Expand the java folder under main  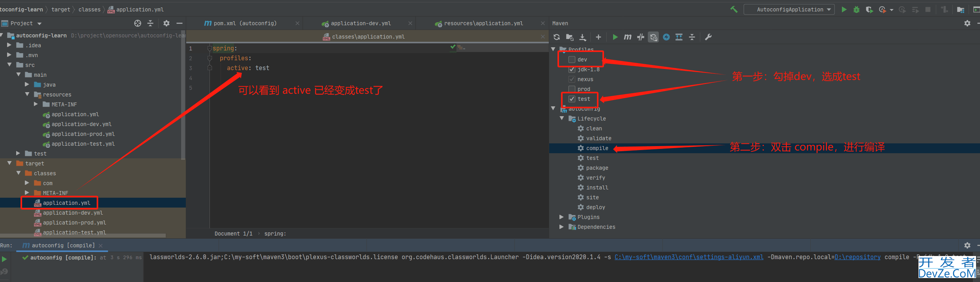point(27,85)
